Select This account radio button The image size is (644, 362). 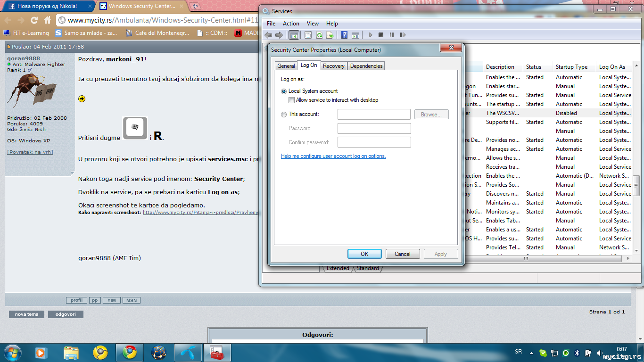(x=284, y=114)
